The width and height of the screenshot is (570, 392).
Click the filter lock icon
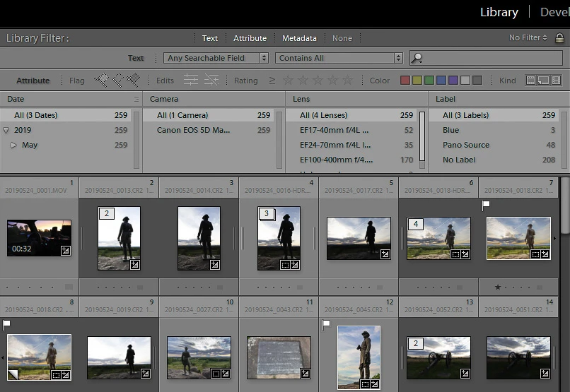click(559, 37)
